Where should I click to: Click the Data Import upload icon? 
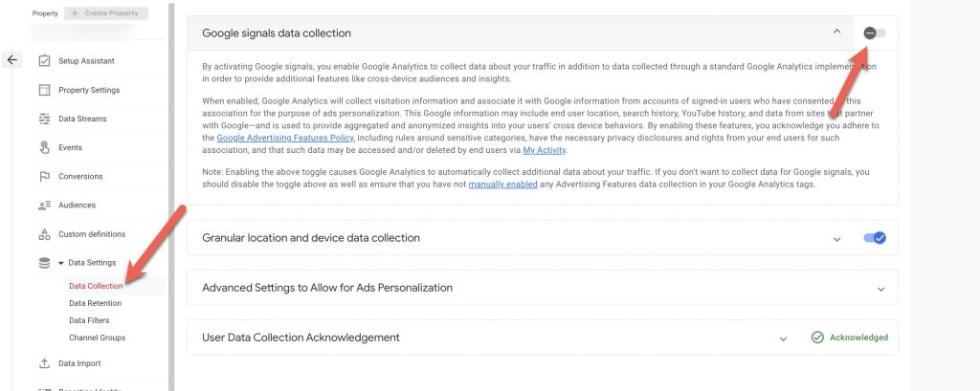click(x=44, y=363)
